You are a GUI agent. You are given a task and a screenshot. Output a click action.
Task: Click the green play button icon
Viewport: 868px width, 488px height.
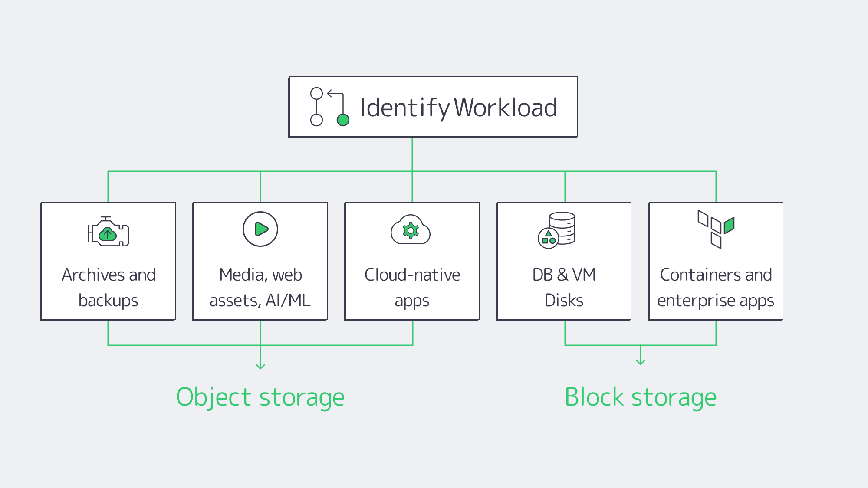260,229
